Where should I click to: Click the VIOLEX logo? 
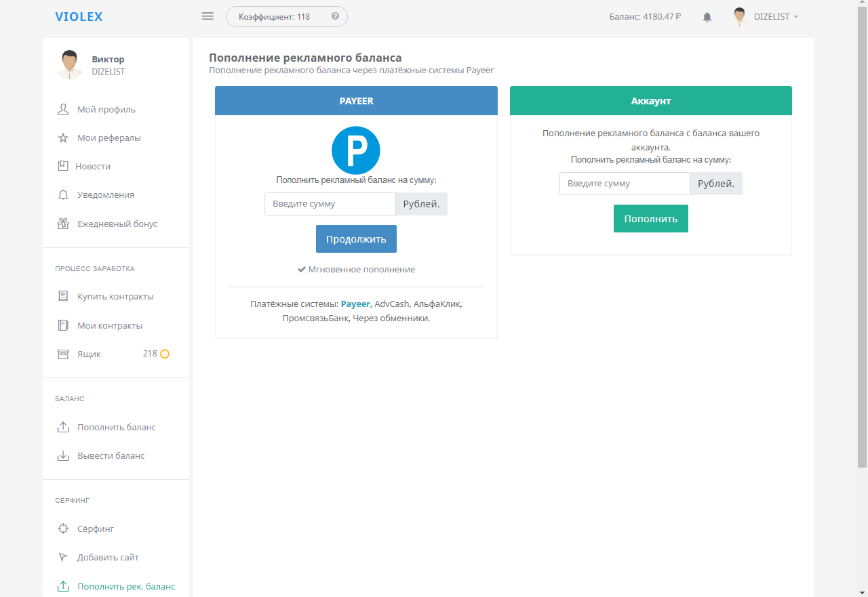(x=79, y=17)
